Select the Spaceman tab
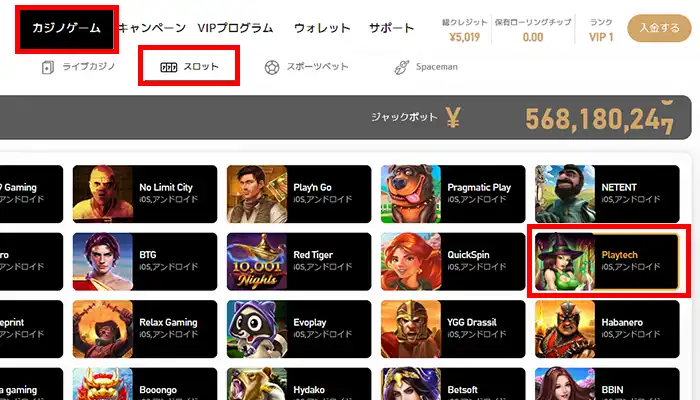The width and height of the screenshot is (700, 400). tap(426, 67)
